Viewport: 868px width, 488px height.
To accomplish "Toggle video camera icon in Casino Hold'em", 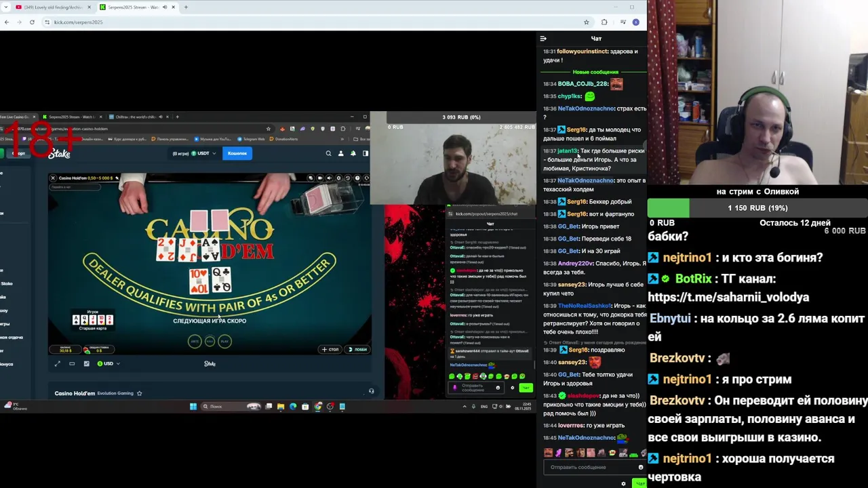I will tap(319, 178).
